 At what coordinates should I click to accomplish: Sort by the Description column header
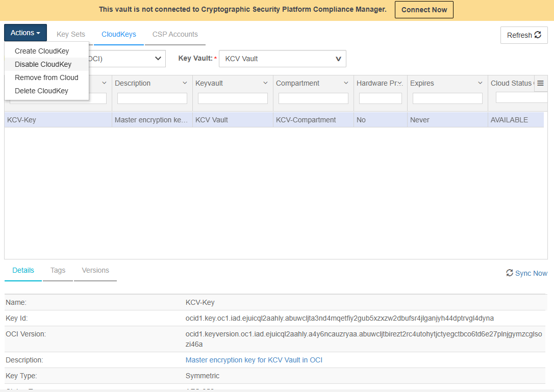pos(133,83)
